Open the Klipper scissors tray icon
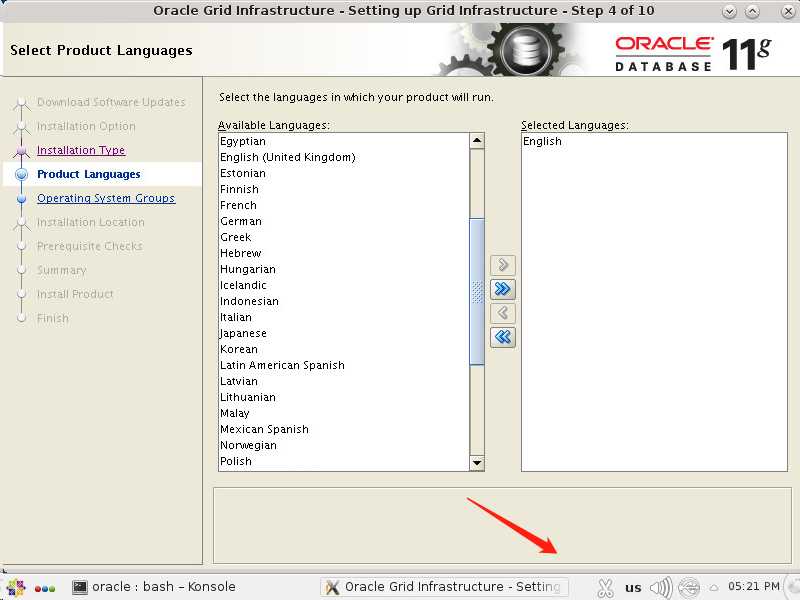800x600 pixels. click(605, 588)
